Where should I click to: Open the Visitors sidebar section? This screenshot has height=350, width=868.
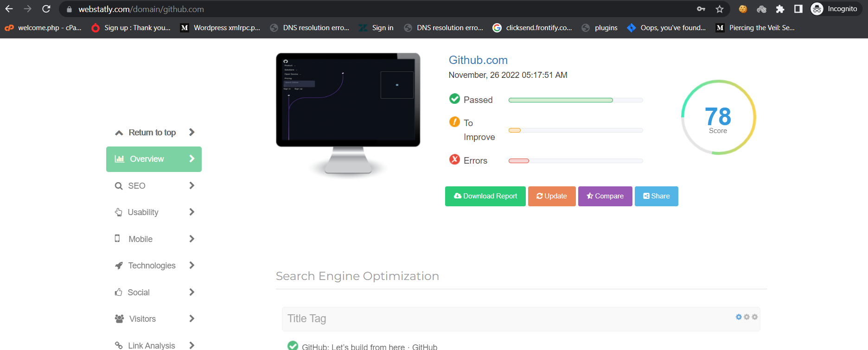click(154, 319)
